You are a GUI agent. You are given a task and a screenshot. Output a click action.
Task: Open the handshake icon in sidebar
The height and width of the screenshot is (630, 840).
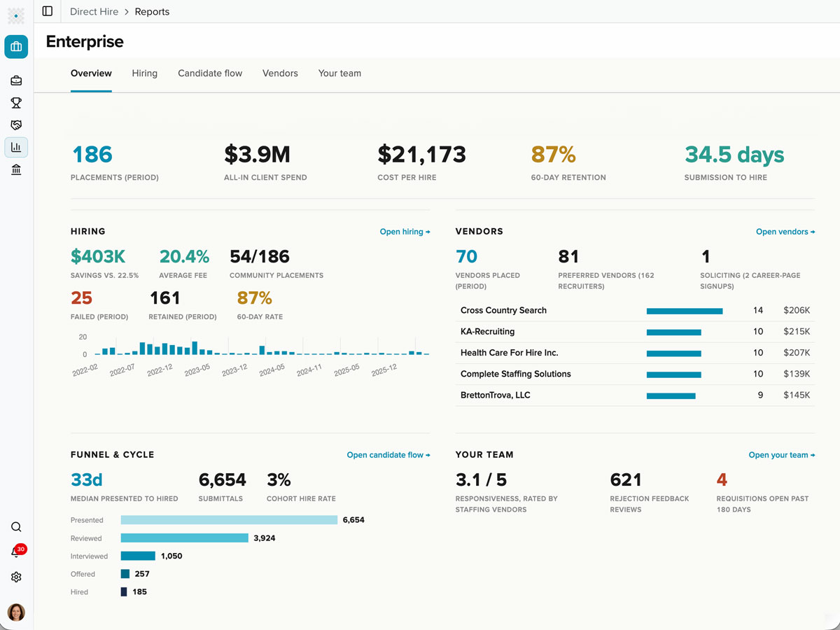[x=16, y=125]
